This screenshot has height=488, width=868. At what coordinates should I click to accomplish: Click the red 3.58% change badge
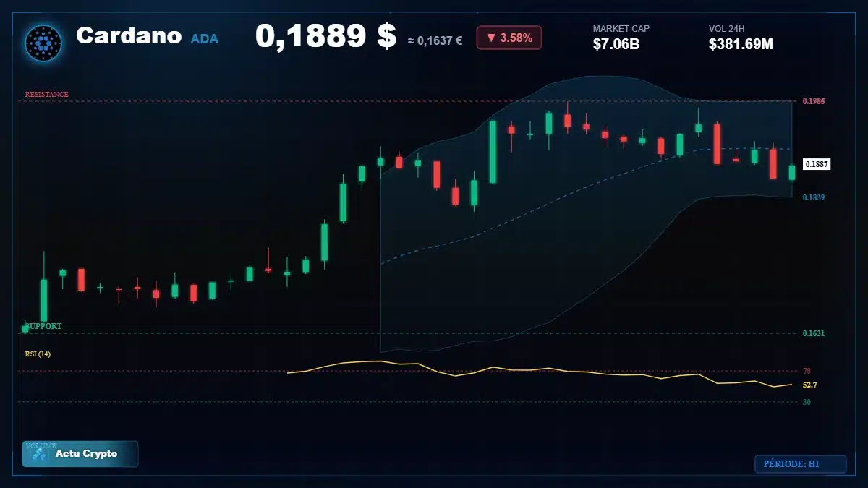509,38
